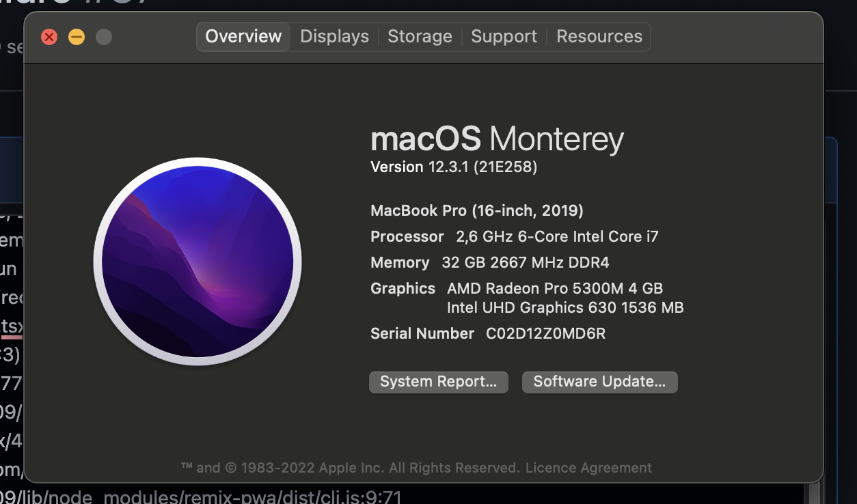Image resolution: width=857 pixels, height=504 pixels.
Task: Close the About This Mac window
Action: [49, 38]
